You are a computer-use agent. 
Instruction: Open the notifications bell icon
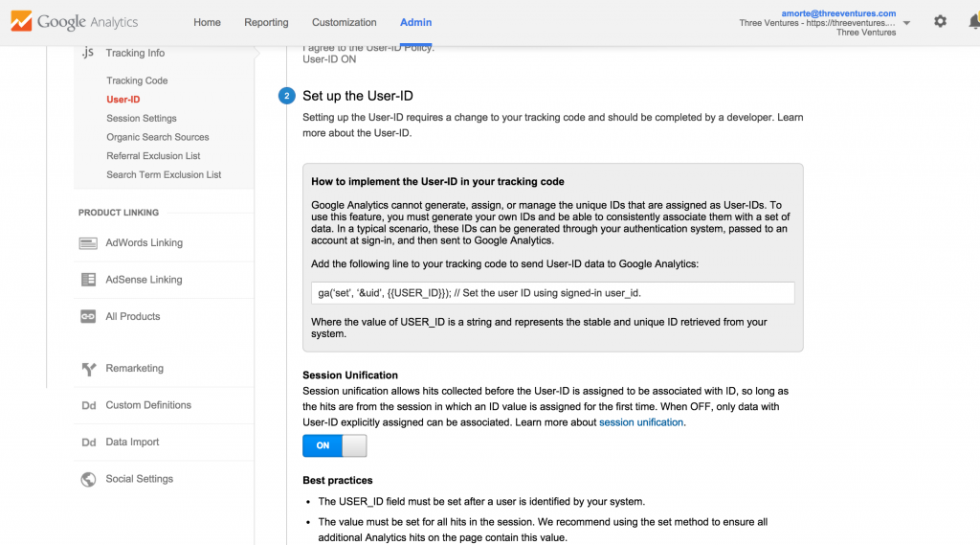pos(974,22)
